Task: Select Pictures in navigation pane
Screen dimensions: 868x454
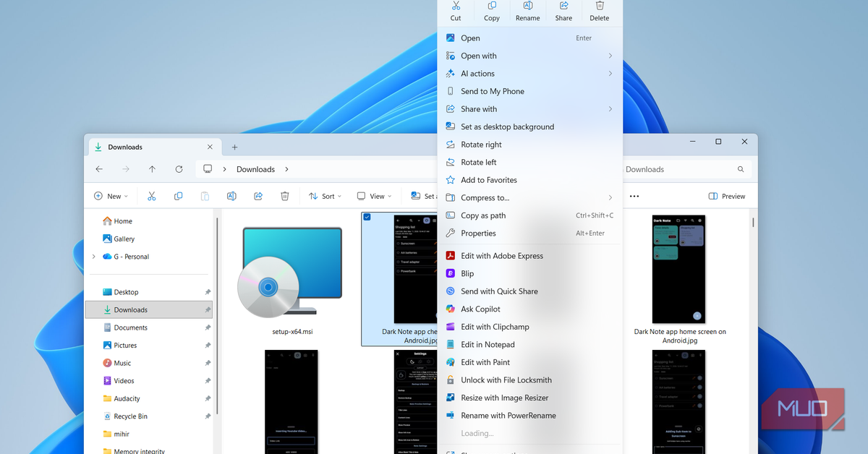Action: 150,346
